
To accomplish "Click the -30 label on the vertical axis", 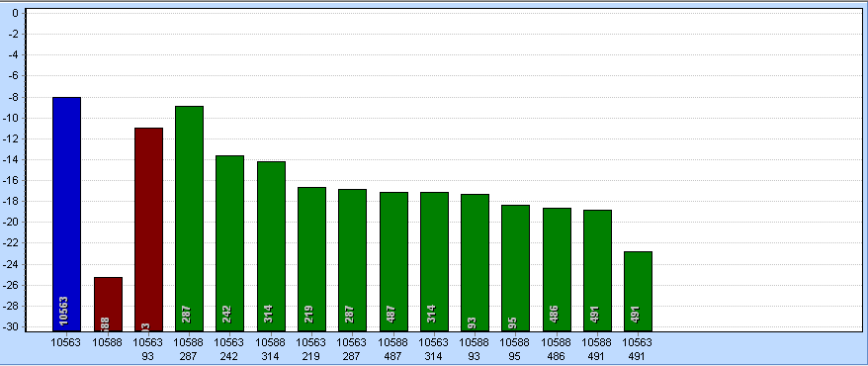I will [x=14, y=327].
